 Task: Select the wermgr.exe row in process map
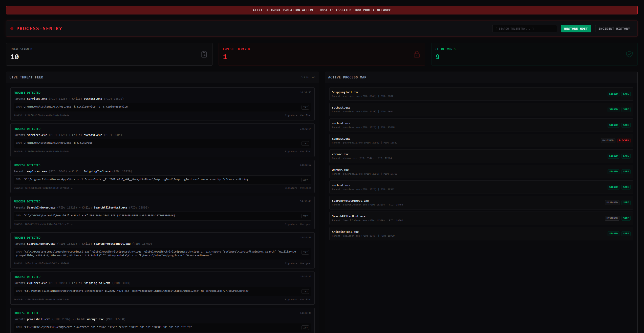[481, 172]
